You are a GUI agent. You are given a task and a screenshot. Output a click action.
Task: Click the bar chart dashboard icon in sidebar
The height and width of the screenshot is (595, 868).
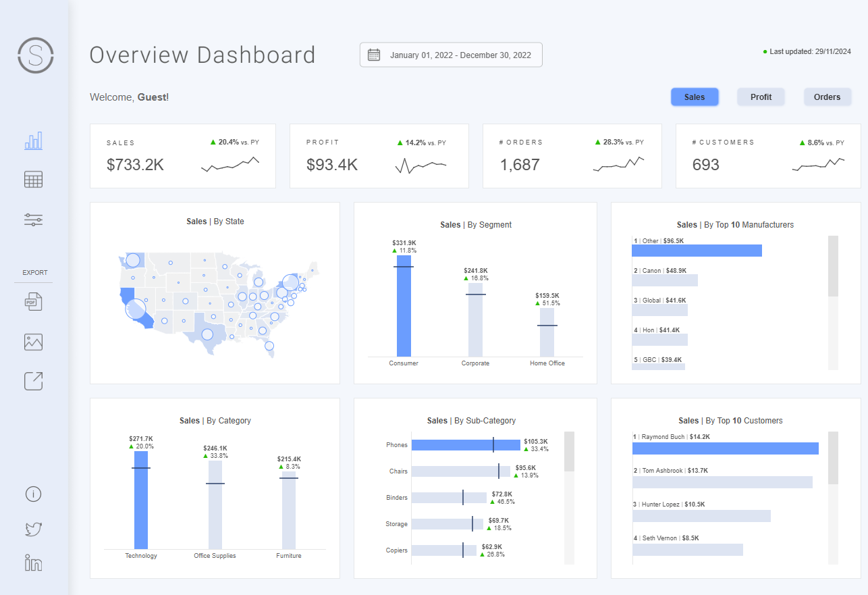[33, 140]
